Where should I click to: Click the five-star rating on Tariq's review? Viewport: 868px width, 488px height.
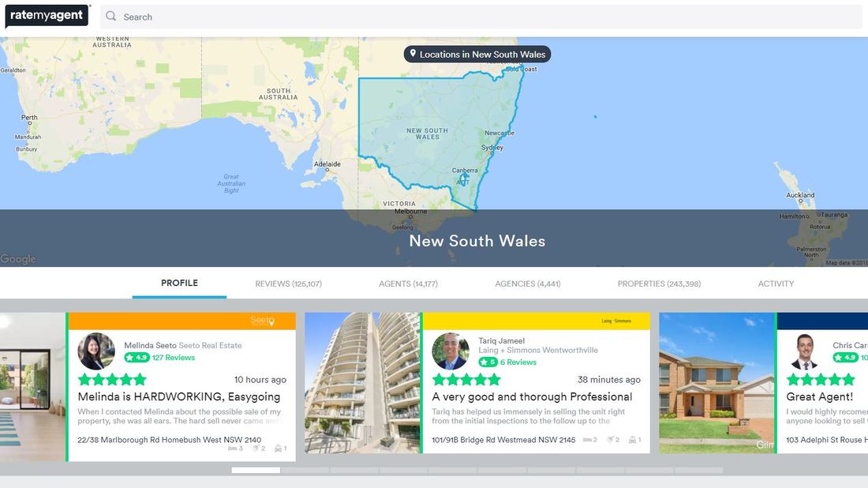click(x=466, y=380)
